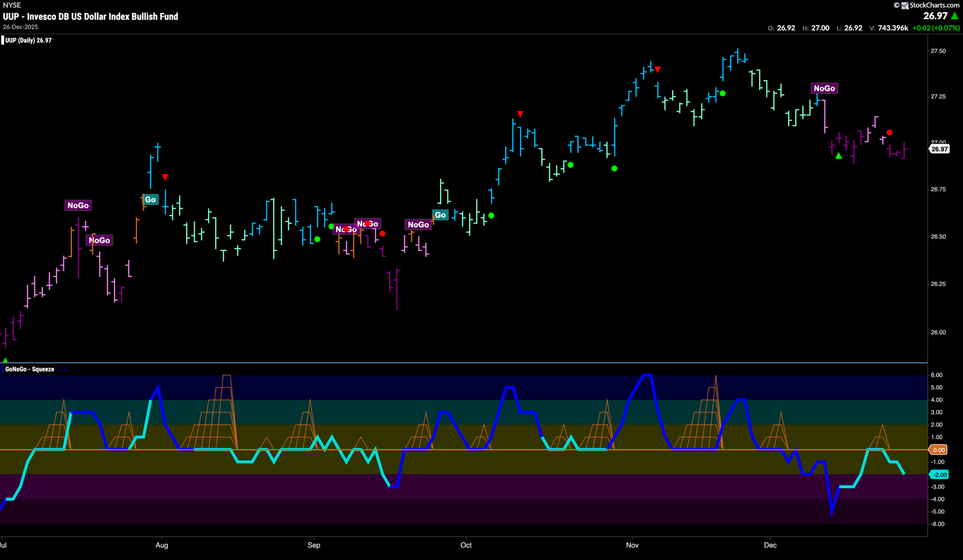The width and height of the screenshot is (963, 560).
Task: Click the red down triangle in early August
Action: 165,177
